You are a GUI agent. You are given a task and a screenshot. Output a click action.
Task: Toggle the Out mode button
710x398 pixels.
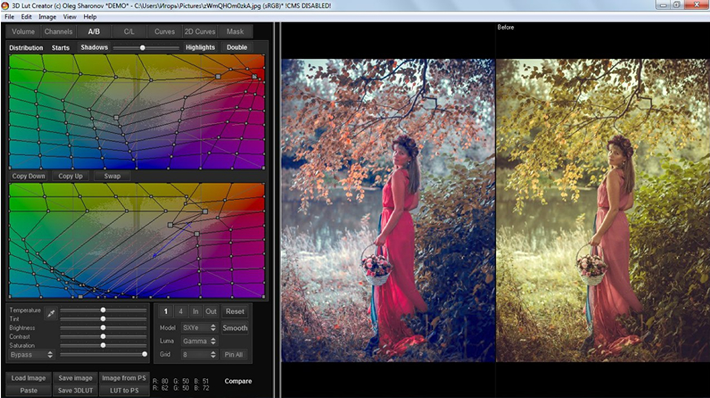[211, 312]
